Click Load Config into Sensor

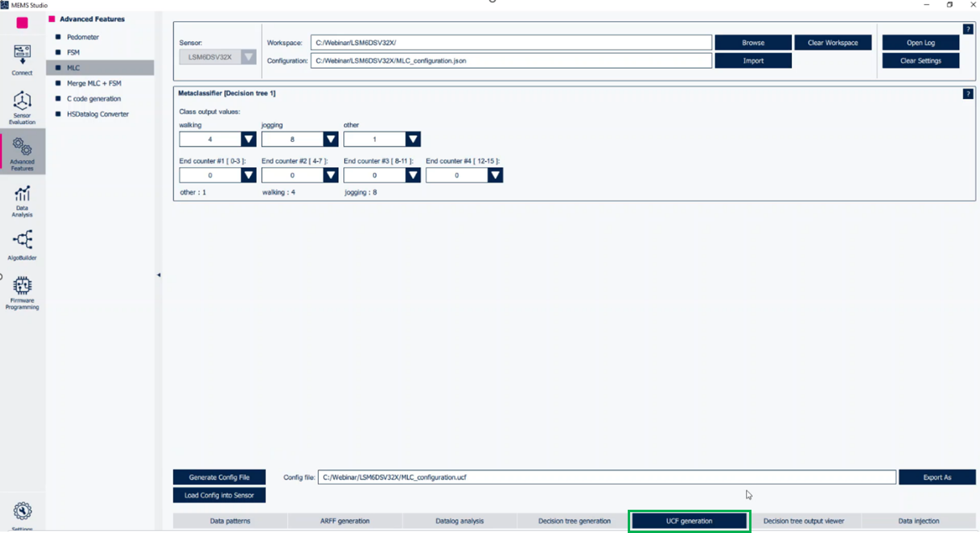pos(219,495)
